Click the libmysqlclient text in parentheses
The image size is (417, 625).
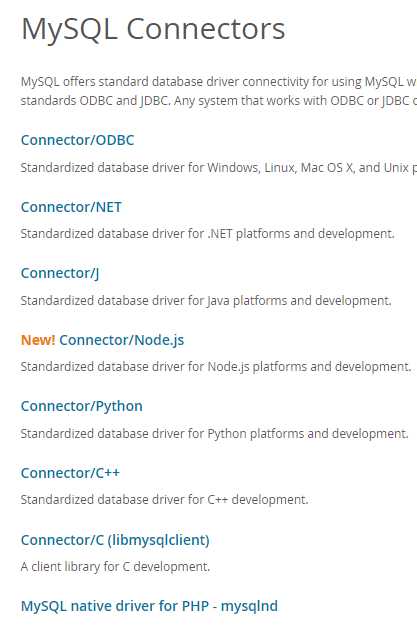[159, 540]
